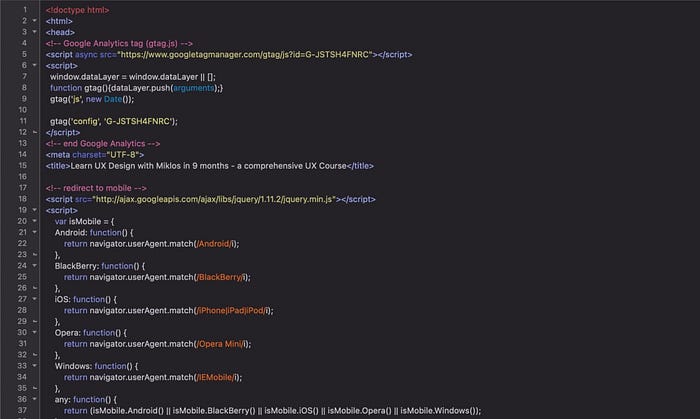Click the title text 'Learn UX Design with Miklos'

tap(125, 166)
